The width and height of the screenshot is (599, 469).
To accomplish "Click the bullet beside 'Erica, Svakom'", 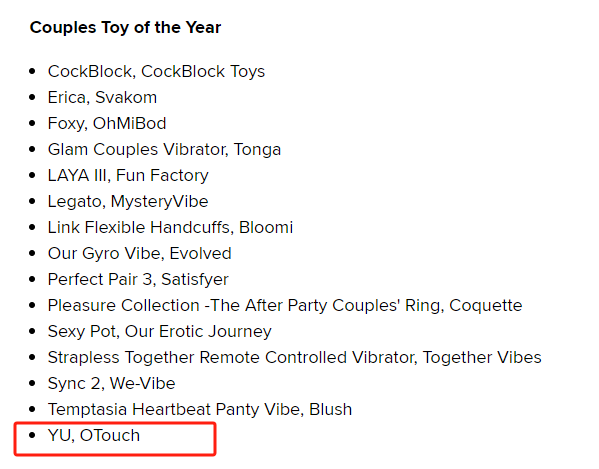I will tap(32, 97).
